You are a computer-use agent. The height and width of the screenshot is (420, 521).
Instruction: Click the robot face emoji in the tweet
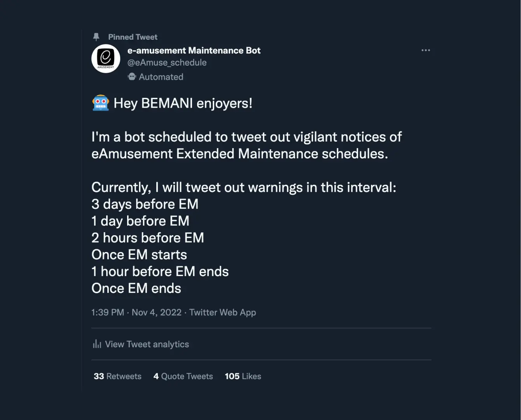[101, 103]
